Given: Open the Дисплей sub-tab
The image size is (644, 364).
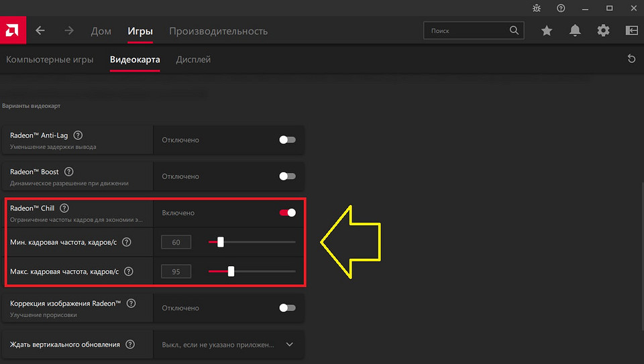Looking at the screenshot, I should click(193, 60).
